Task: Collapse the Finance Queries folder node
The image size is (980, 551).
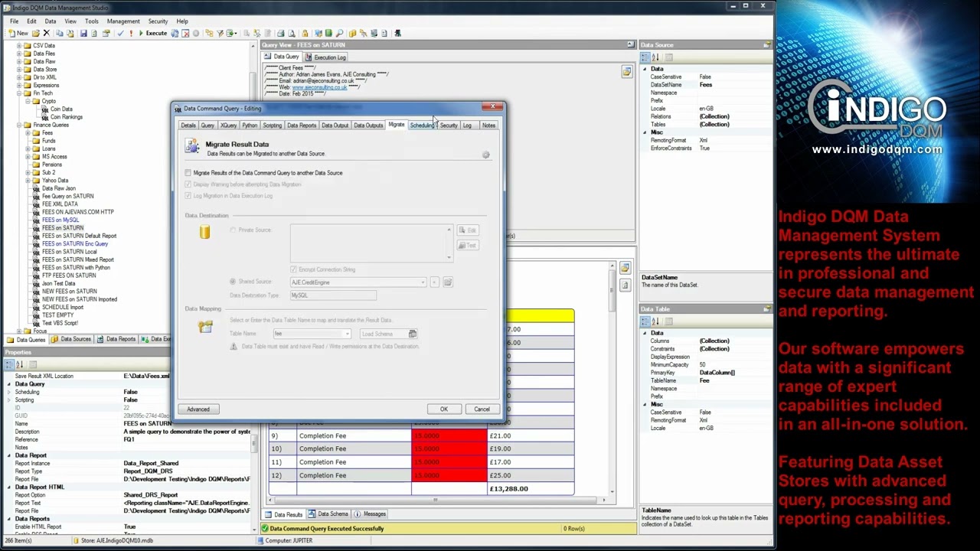Action: (18, 125)
